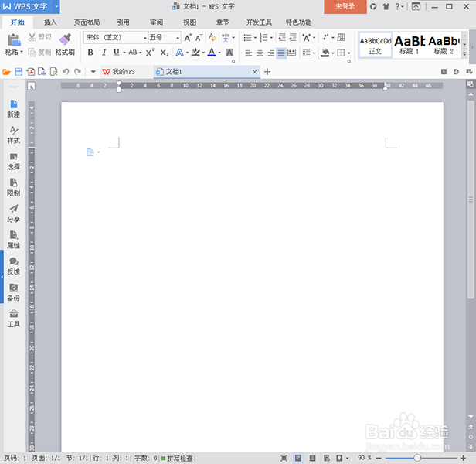Screen dimensions: 476x464
Task: Apply superscript X² formatting
Action: (150, 53)
